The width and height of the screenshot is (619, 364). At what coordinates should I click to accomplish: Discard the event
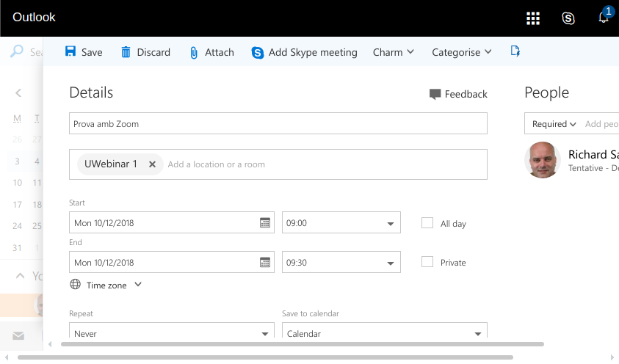[x=145, y=52]
